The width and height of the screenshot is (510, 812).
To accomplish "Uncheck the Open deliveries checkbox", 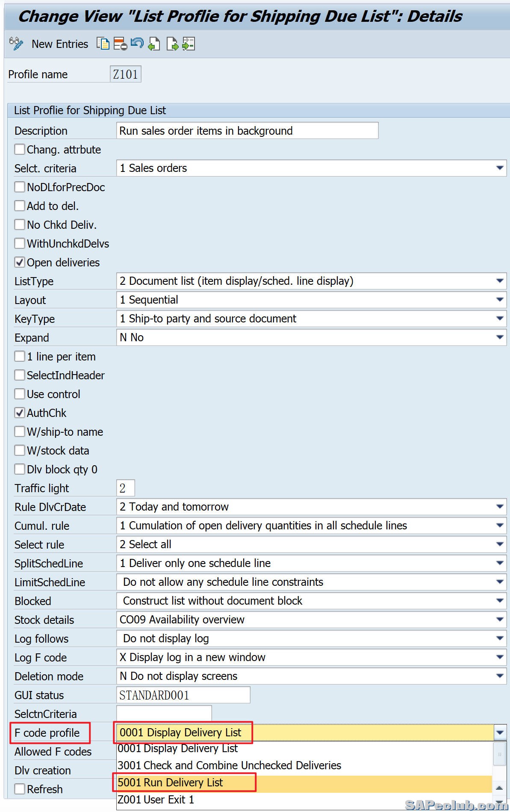I will tap(20, 262).
